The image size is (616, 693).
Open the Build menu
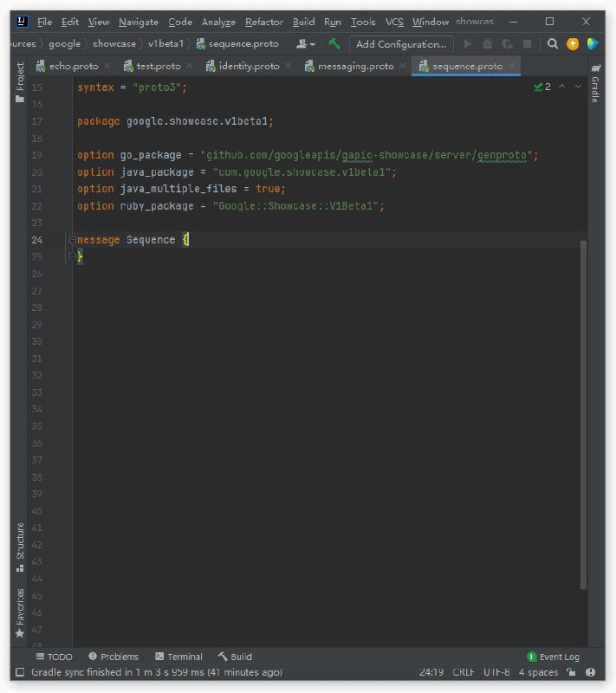(x=303, y=23)
